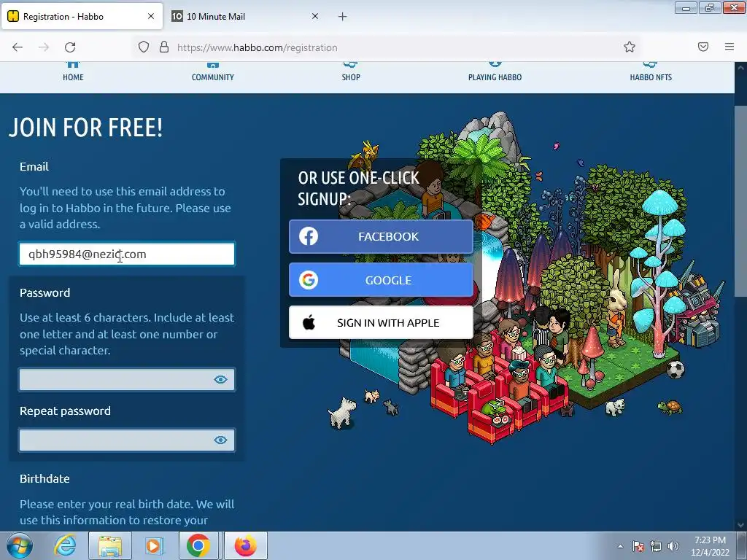Click the page vertical scrollbar thumb
This screenshot has width=747, height=560.
click(740, 200)
